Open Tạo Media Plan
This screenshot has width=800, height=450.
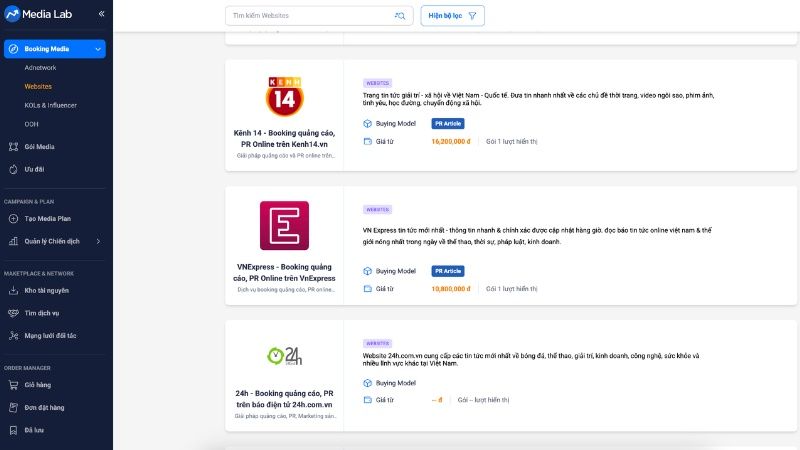coord(47,219)
